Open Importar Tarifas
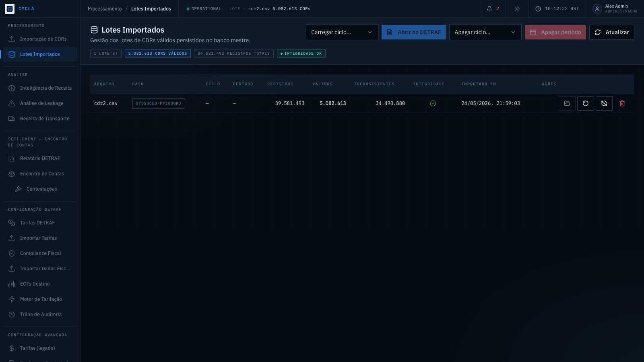The width and height of the screenshot is (644, 362). coord(40,238)
